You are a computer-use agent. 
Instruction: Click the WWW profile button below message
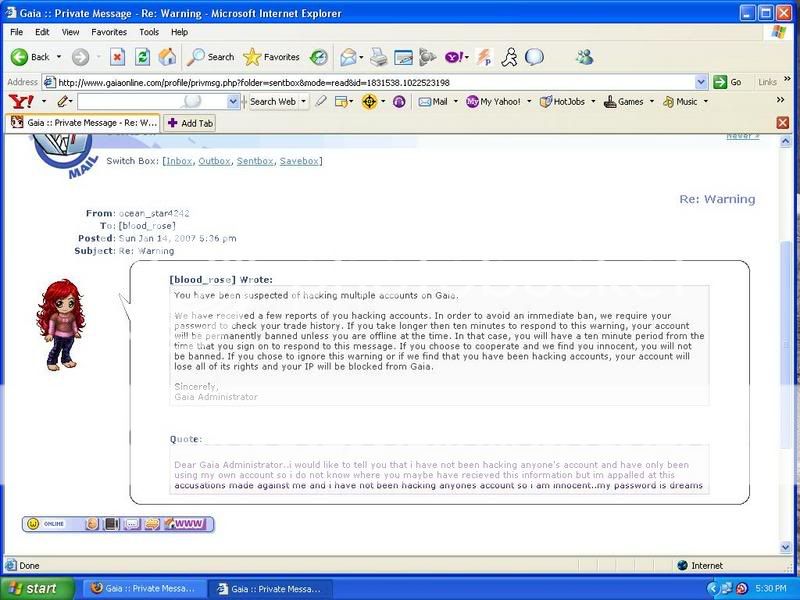[x=190, y=523]
